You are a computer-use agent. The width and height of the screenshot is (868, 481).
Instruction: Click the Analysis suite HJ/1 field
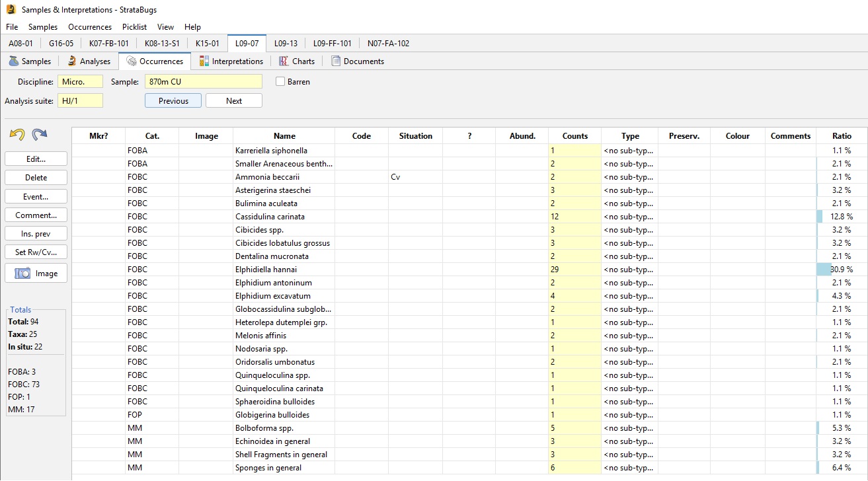point(81,101)
